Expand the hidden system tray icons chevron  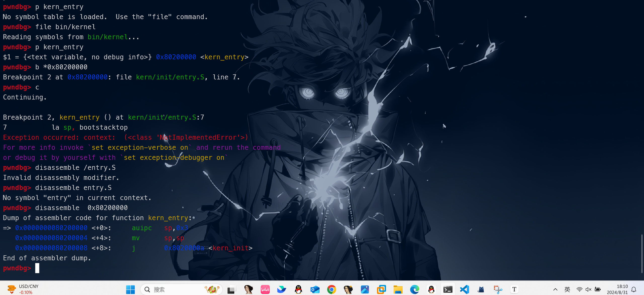tap(555, 289)
